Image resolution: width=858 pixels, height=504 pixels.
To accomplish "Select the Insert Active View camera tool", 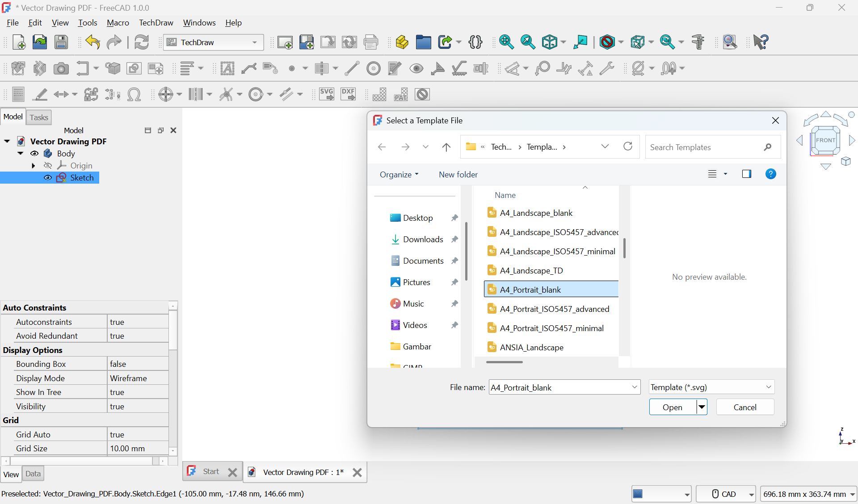I will (61, 68).
